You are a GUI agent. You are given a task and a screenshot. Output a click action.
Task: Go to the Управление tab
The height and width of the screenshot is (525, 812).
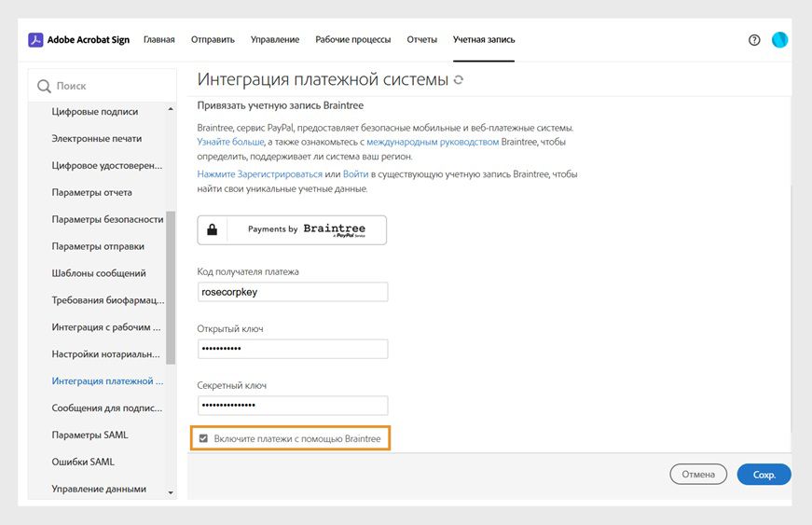275,40
